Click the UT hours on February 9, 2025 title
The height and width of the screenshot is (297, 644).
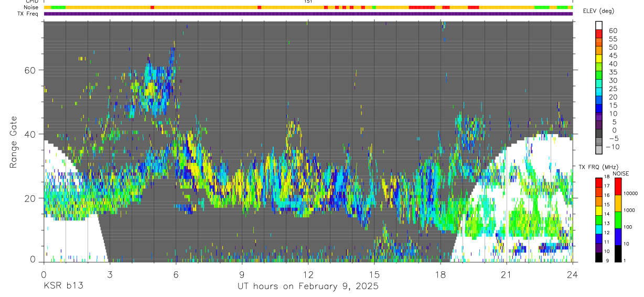tap(308, 287)
